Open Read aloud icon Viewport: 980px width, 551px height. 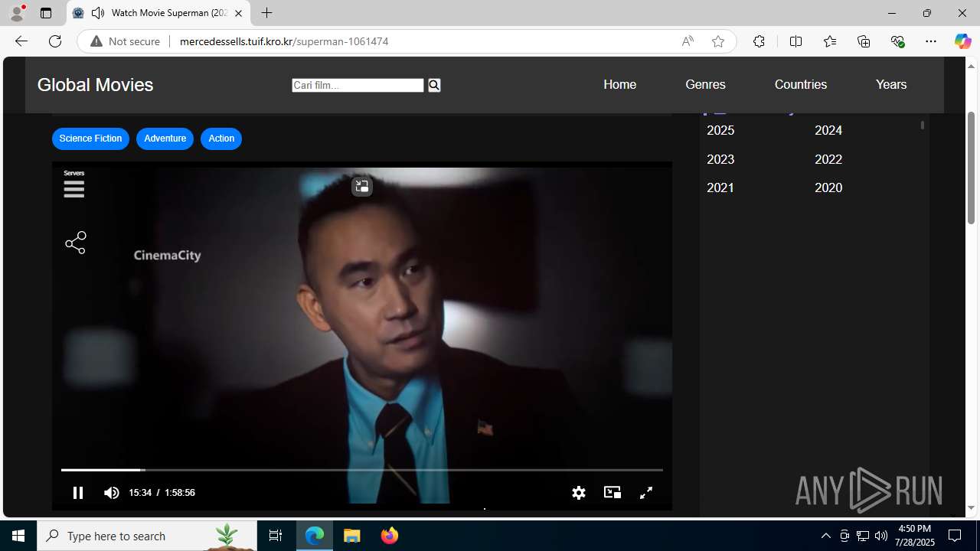coord(688,41)
